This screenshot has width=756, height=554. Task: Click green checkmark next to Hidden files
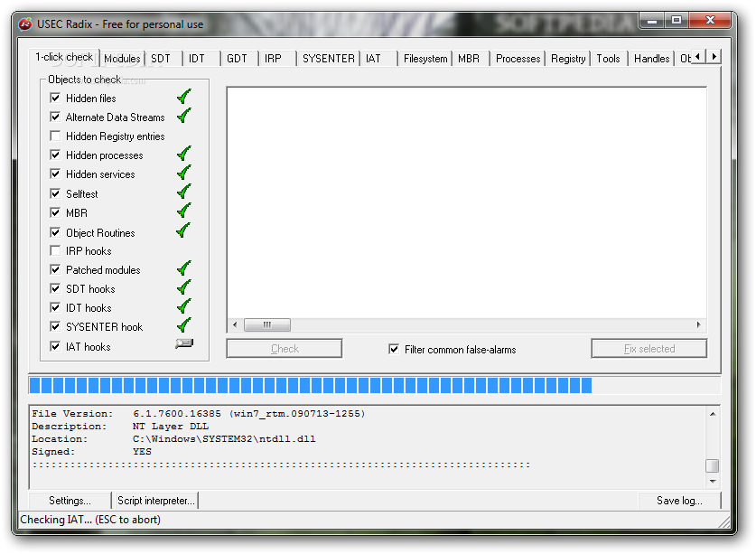click(x=183, y=97)
